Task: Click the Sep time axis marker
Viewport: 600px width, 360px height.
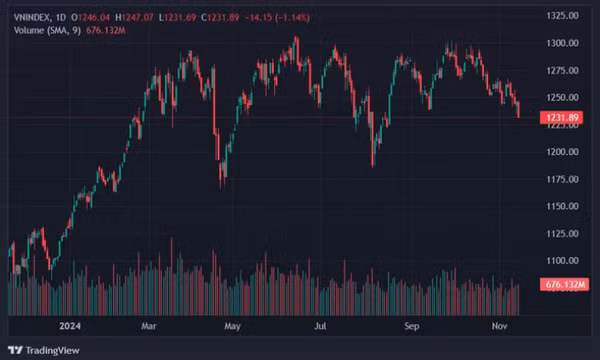Action: (x=412, y=326)
